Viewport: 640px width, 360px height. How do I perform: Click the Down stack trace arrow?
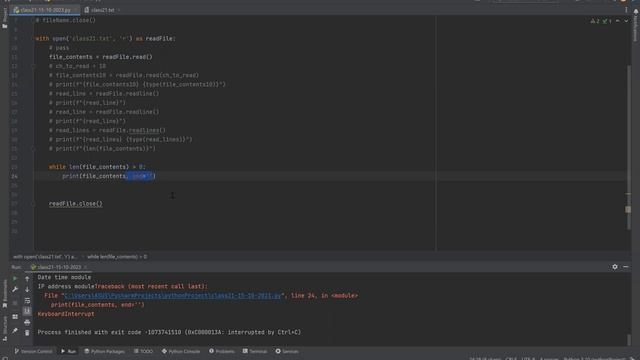click(x=27, y=289)
